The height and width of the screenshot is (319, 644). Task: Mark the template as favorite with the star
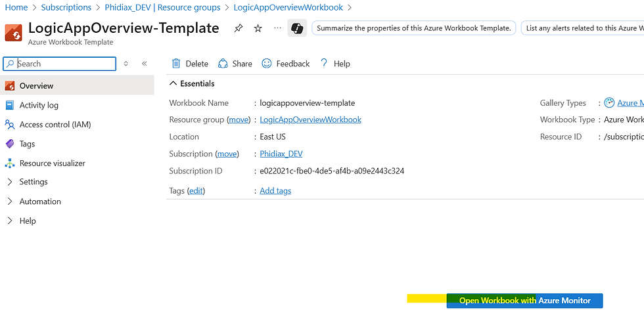coord(258,28)
